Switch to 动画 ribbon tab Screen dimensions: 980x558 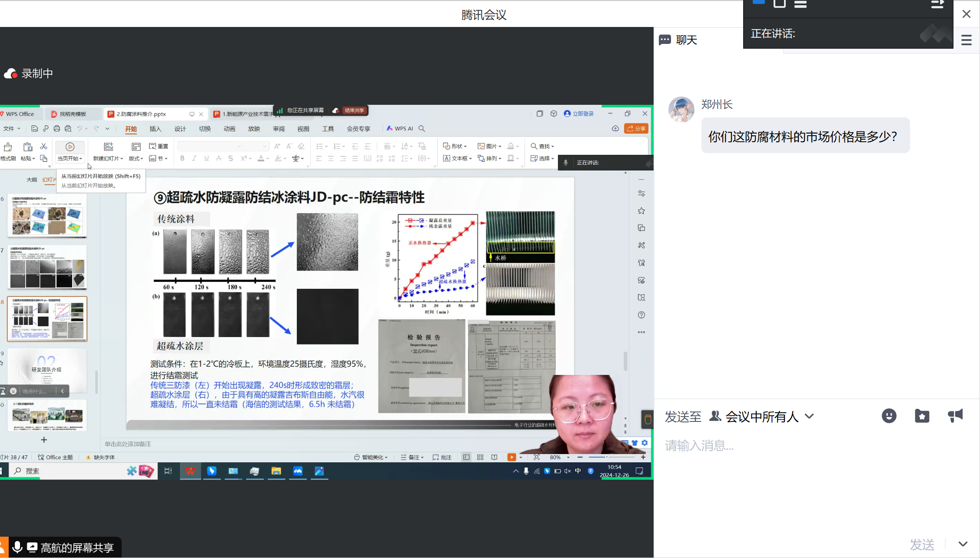click(229, 129)
